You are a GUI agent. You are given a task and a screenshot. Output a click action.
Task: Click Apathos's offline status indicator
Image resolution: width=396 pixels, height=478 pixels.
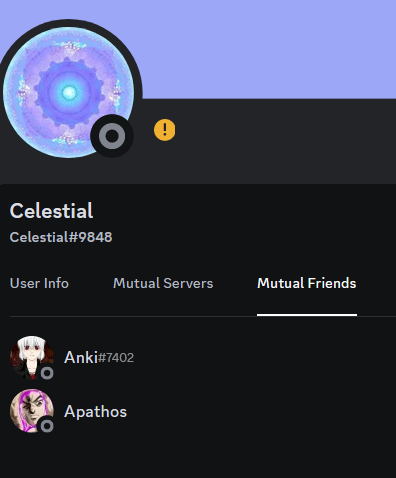pos(47,426)
